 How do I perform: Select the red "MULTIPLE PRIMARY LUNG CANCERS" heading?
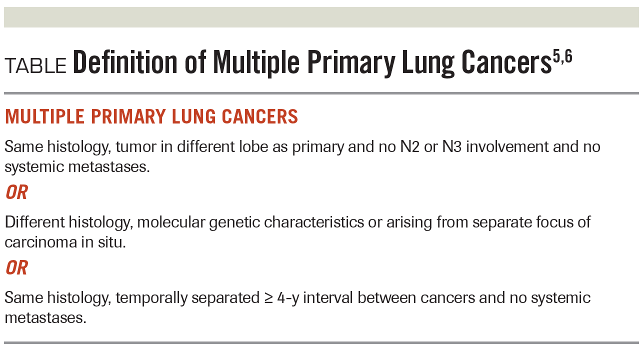(x=151, y=117)
